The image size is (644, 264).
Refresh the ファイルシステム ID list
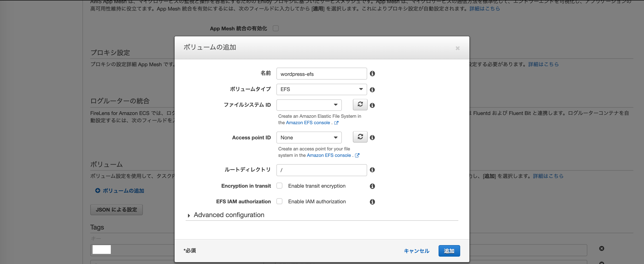tap(360, 105)
